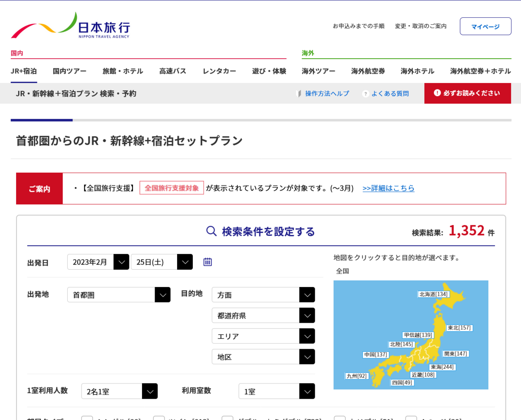The height and width of the screenshot is (420, 521).
Task: Select the JR+宿泊 tab
Action: tap(24, 71)
